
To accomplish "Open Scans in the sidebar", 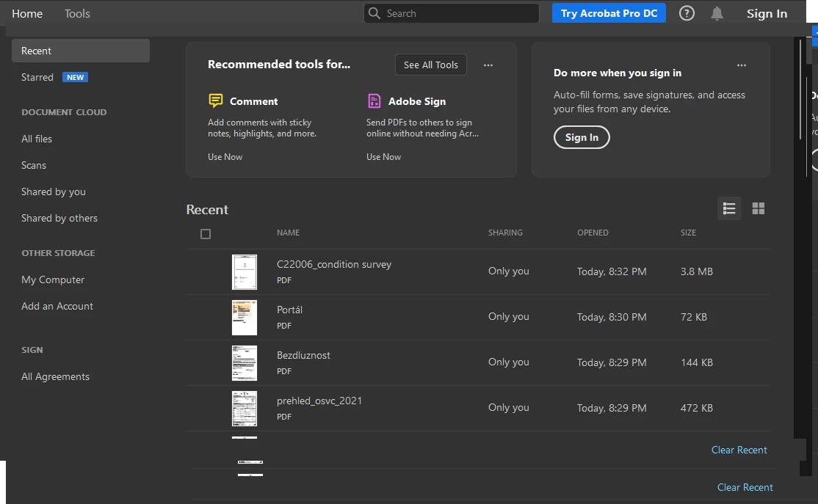I will [33, 165].
